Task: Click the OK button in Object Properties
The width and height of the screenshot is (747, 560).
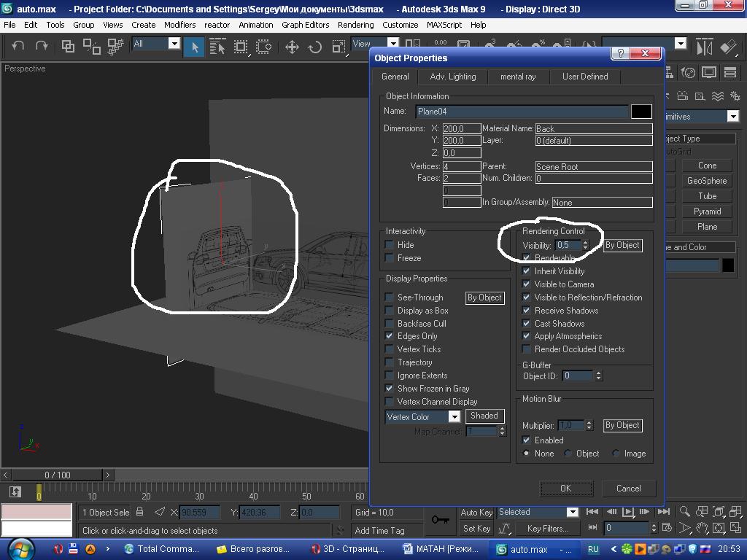Action: pyautogui.click(x=565, y=489)
